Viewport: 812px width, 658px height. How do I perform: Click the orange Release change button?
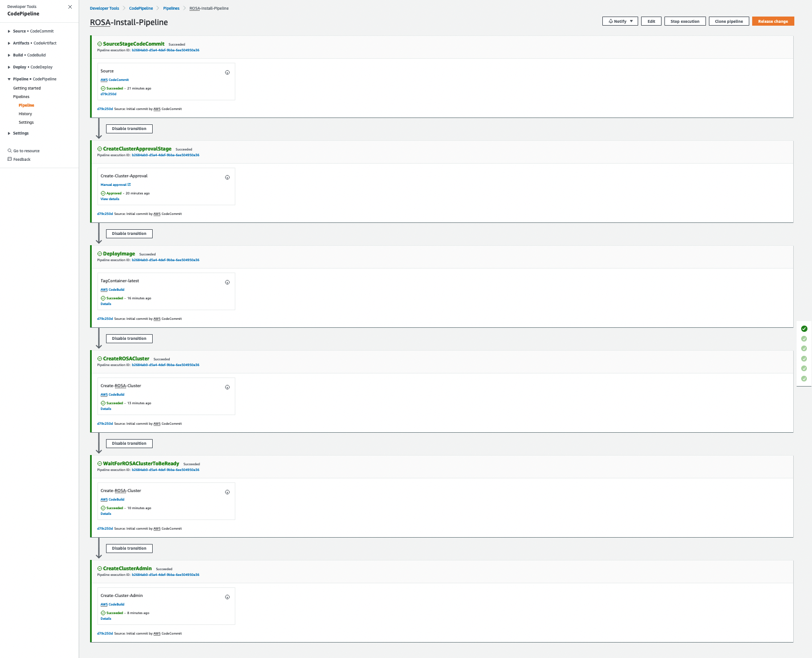pyautogui.click(x=773, y=21)
